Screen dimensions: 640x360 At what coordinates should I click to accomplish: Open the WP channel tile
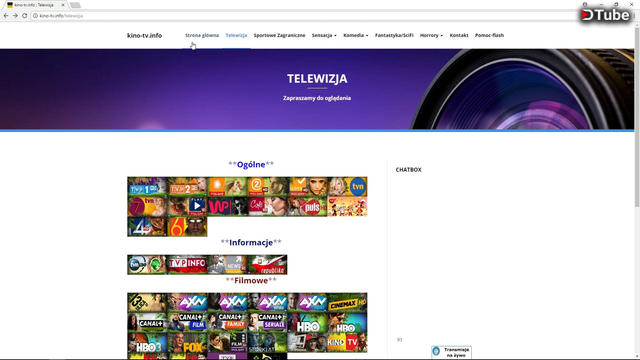[x=227, y=207]
